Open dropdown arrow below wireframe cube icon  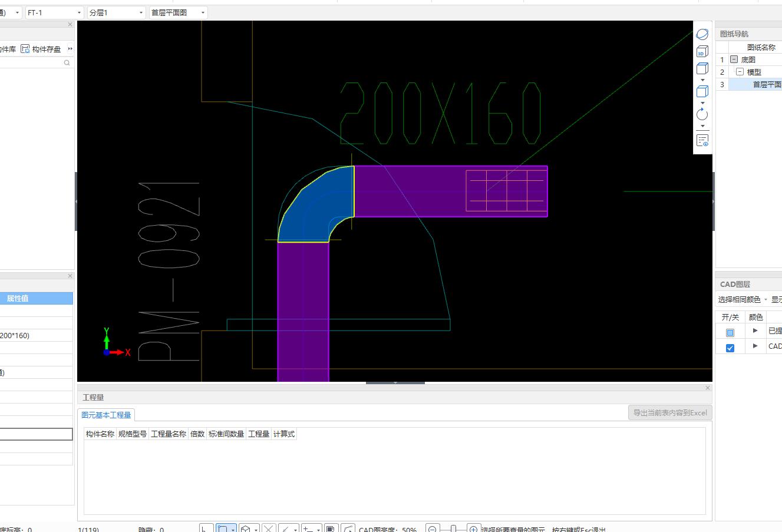pyautogui.click(x=702, y=103)
